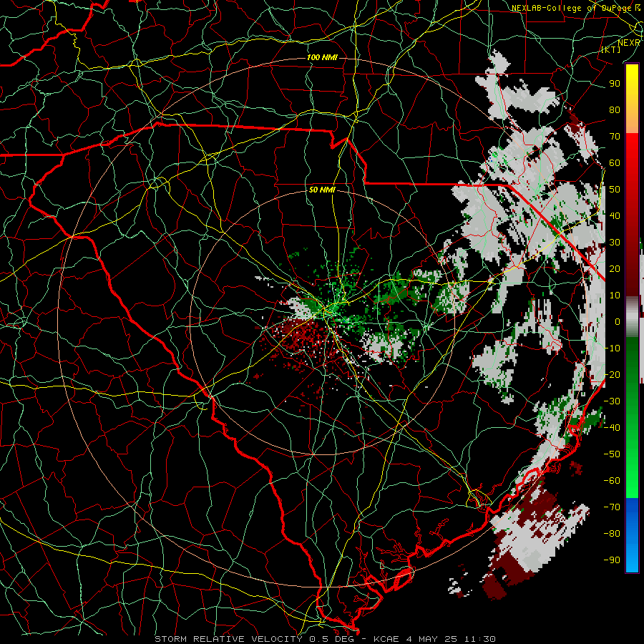The height and width of the screenshot is (644, 644).
Task: Click the 20 value on velocity scale
Action: click(x=615, y=268)
